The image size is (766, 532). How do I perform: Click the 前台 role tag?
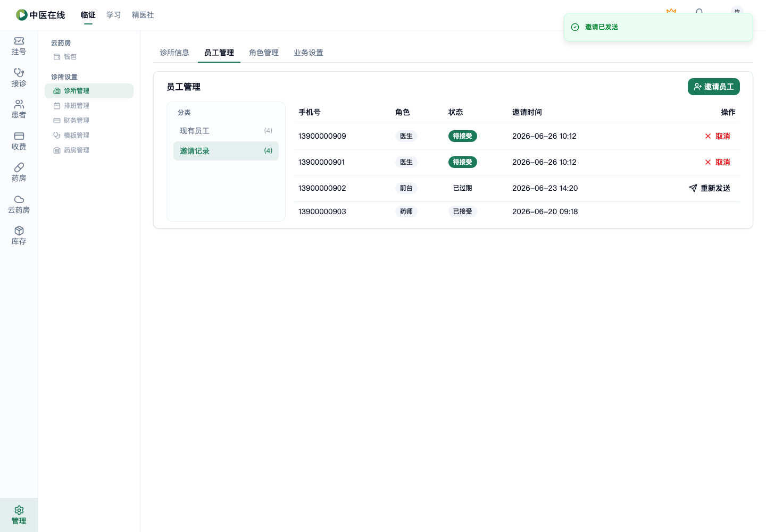[x=406, y=188]
